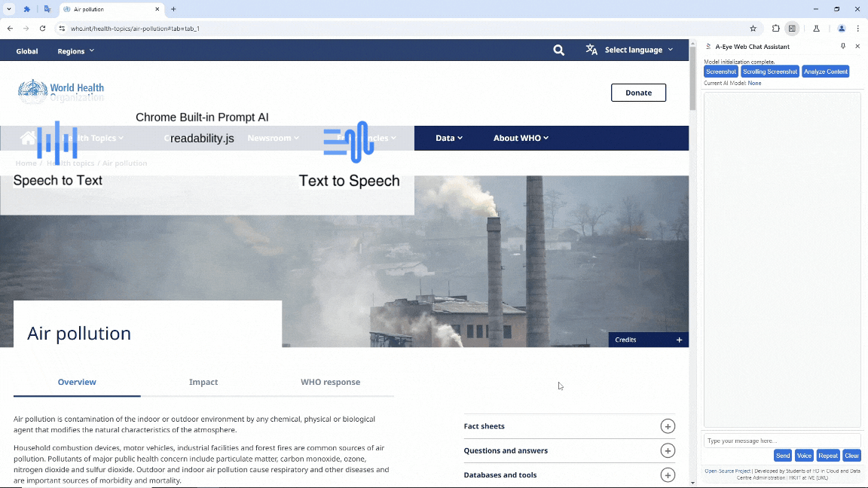Expand Databases and tools plus icon

(x=668, y=474)
